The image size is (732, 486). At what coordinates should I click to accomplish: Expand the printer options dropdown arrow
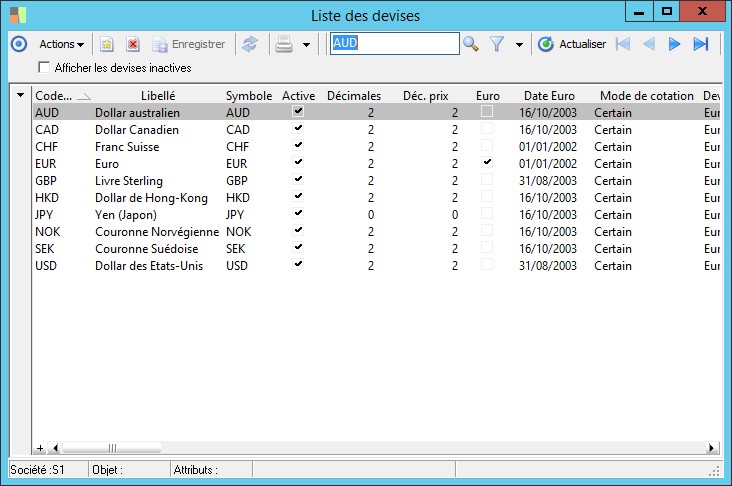point(306,45)
